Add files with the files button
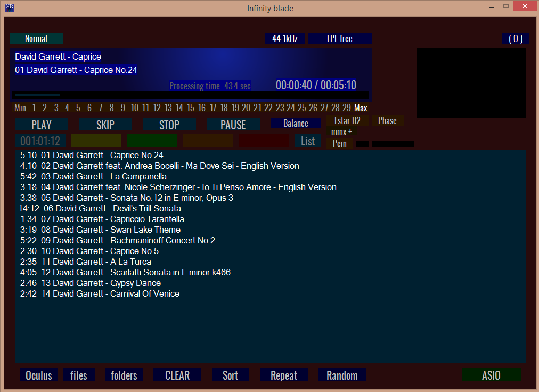This screenshot has height=392, width=539. 79,375
